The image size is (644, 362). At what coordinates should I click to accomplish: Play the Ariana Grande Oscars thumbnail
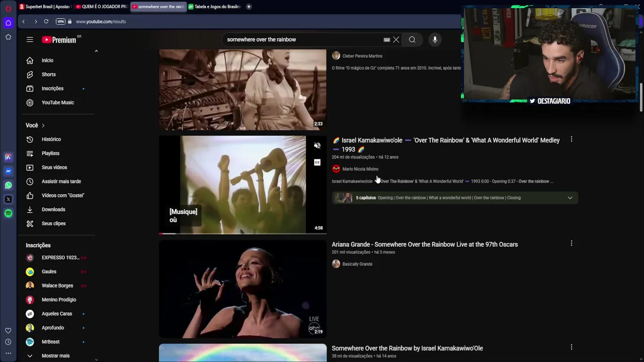[x=243, y=289]
